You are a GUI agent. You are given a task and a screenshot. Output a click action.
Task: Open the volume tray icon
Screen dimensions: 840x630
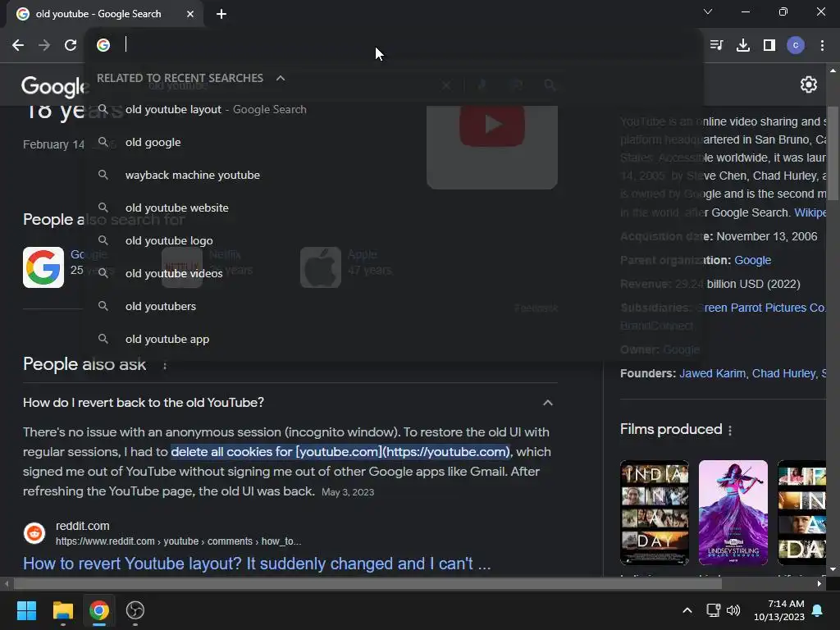(733, 610)
